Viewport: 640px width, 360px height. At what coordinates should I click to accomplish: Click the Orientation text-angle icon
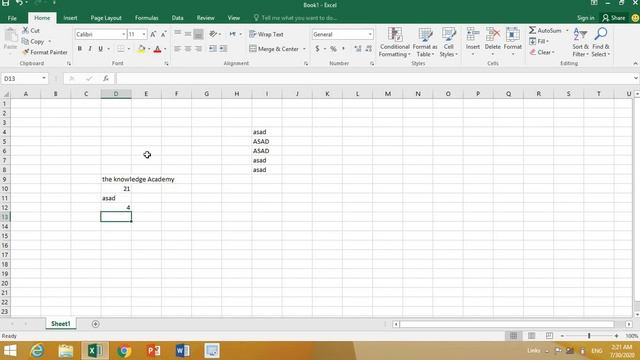213,34
